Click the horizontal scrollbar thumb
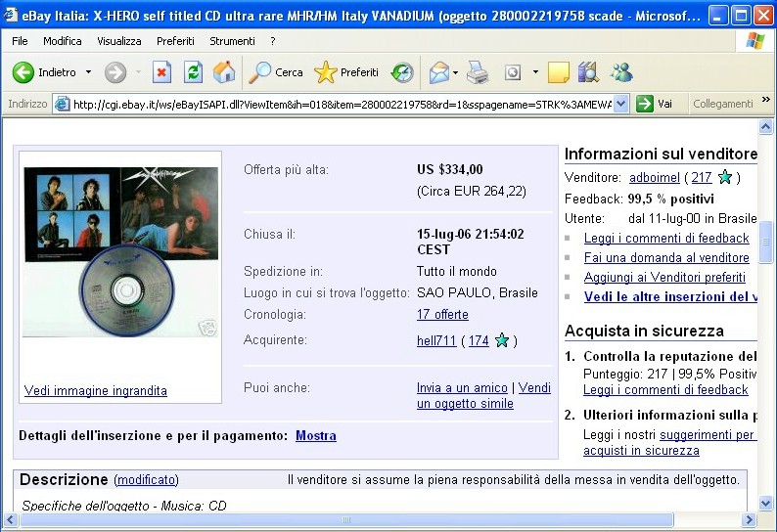Image resolution: width=777 pixels, height=532 pixels. [346, 519]
